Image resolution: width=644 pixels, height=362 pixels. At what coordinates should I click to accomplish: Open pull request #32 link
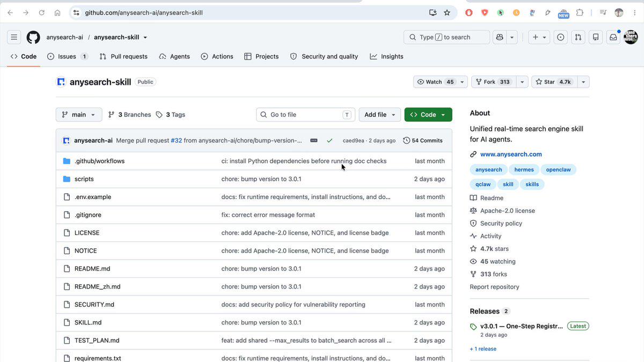[x=177, y=141]
